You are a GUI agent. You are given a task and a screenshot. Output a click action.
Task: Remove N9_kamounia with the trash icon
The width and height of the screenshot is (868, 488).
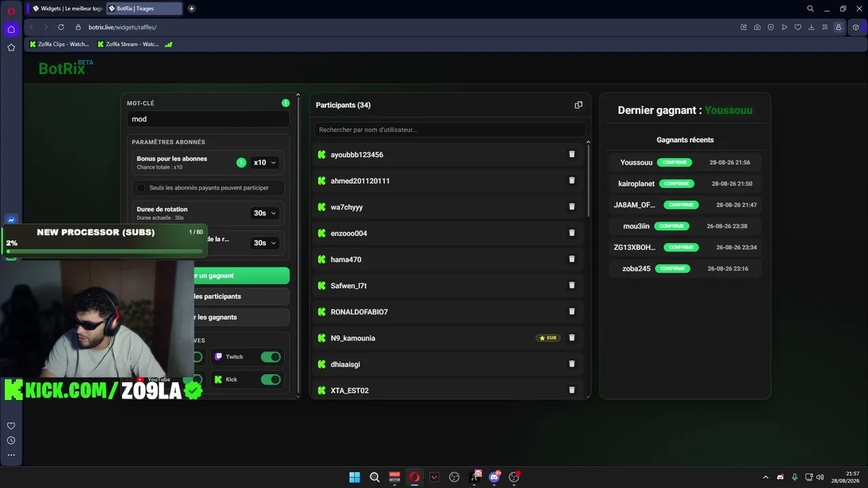click(x=572, y=338)
